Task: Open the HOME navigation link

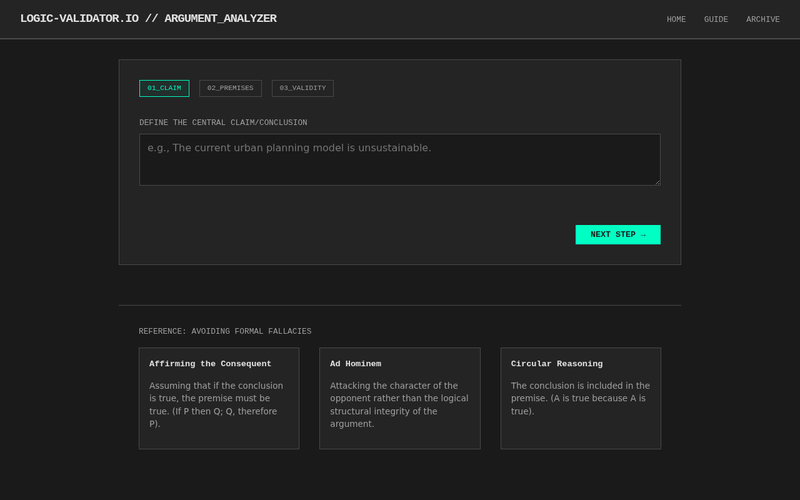Action: click(x=676, y=19)
